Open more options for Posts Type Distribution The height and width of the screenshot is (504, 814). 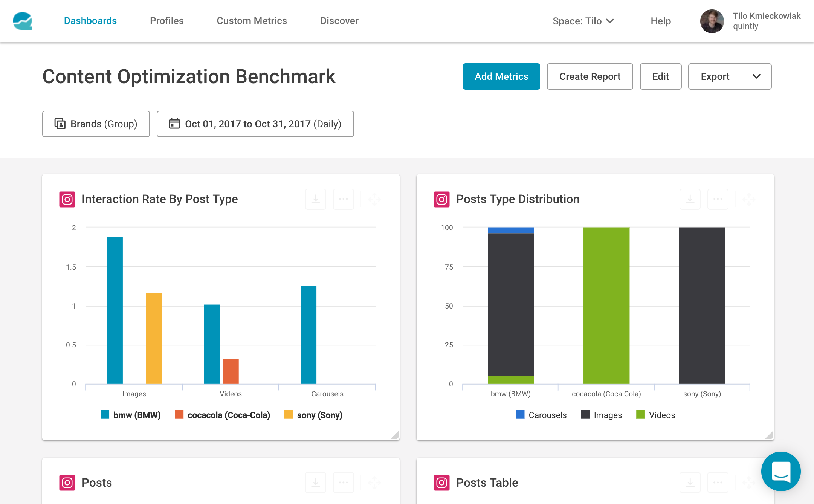click(x=718, y=199)
